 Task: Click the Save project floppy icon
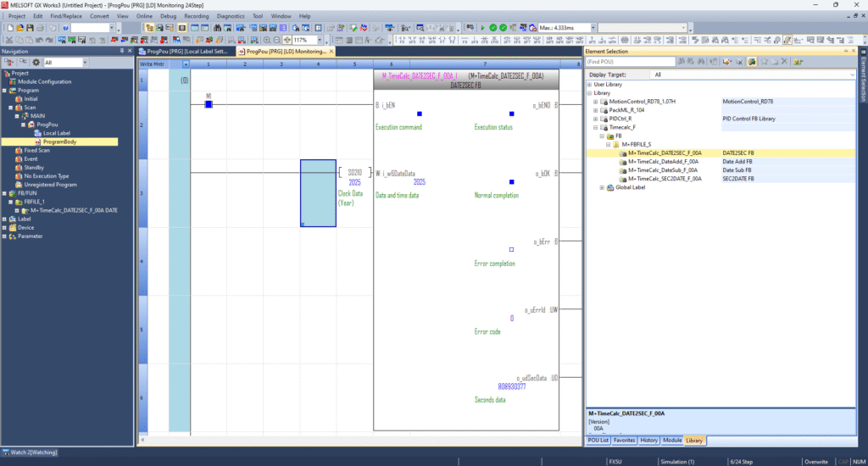pos(30,28)
